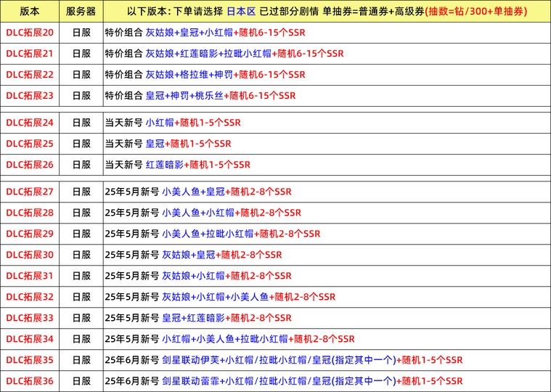Click 日服 cell in DLC拓展24 row

pyautogui.click(x=81, y=123)
